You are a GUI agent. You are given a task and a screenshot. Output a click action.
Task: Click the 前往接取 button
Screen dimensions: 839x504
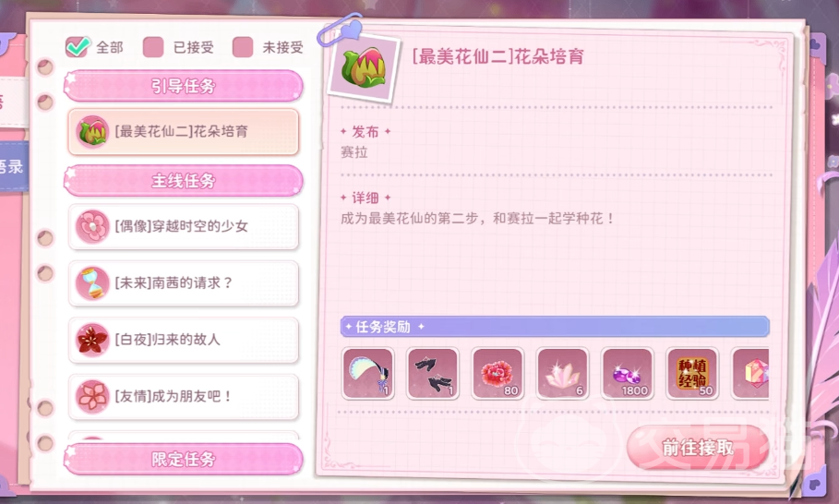pos(698,448)
